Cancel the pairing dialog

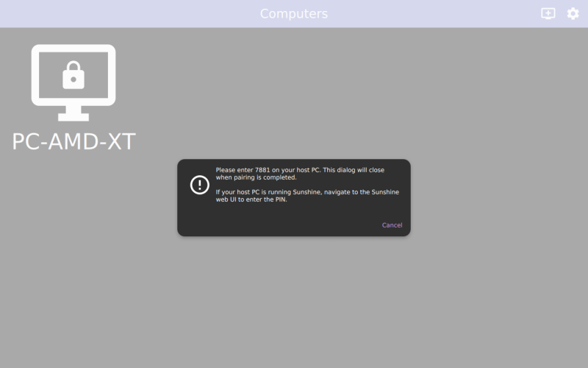pyautogui.click(x=392, y=225)
